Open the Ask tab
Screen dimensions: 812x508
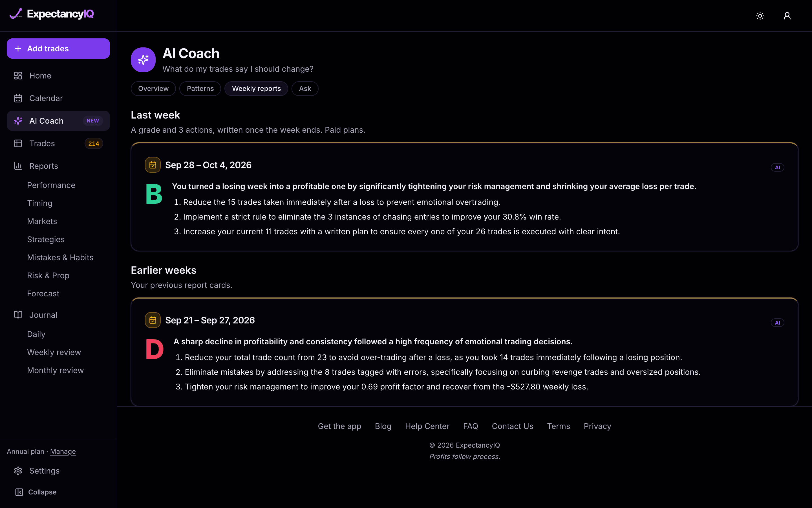[305, 89]
